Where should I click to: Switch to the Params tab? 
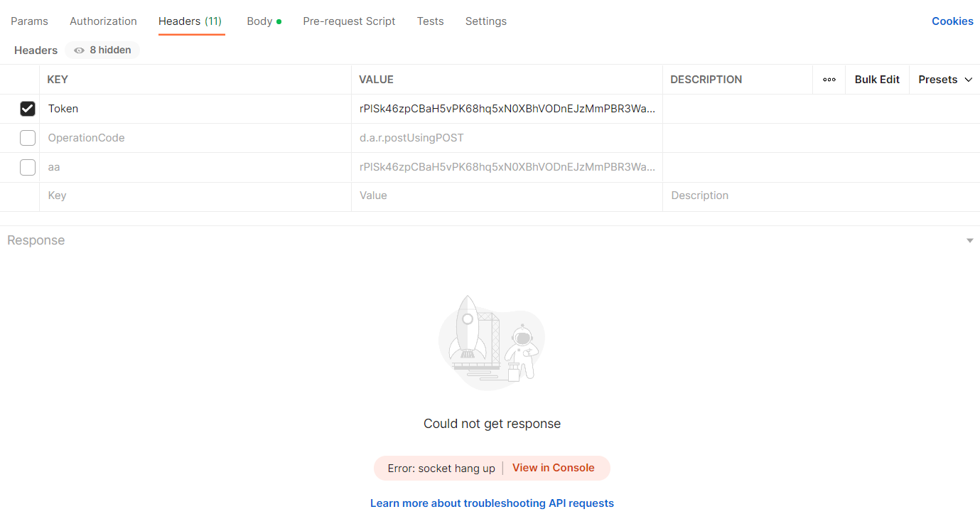[30, 21]
